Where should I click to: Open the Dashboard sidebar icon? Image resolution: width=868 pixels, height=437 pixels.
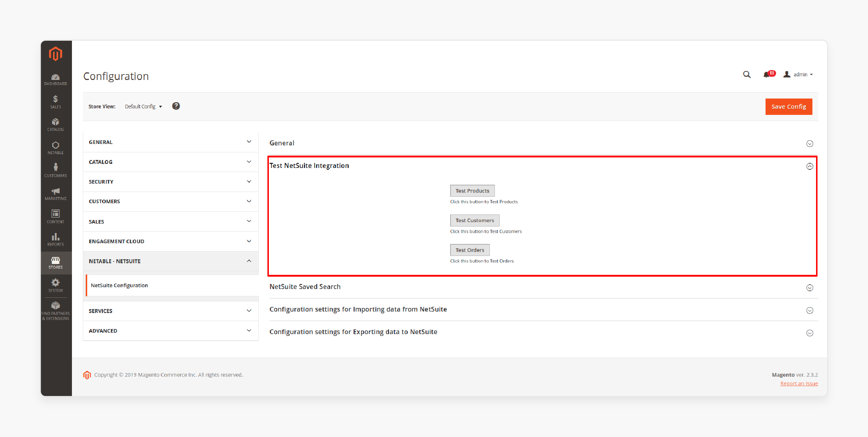[56, 80]
